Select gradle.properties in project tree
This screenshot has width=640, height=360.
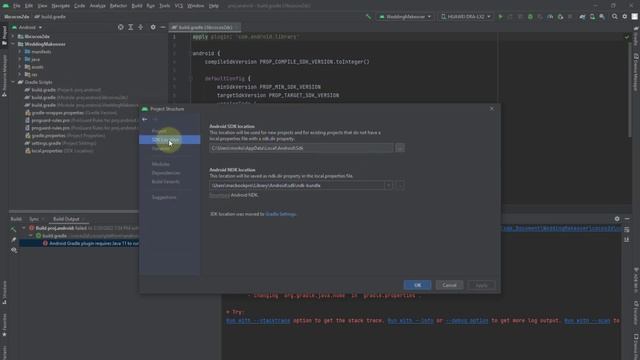(65, 136)
